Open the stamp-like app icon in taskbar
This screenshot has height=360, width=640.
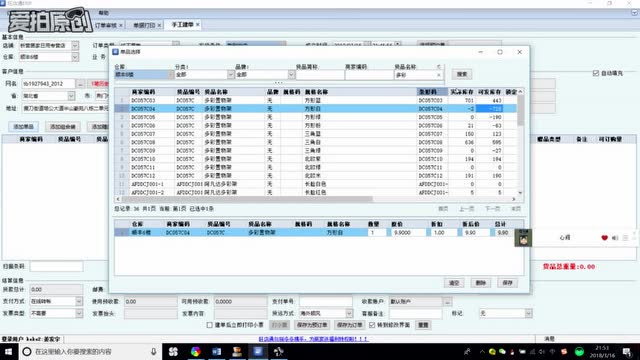pyautogui.click(x=237, y=351)
